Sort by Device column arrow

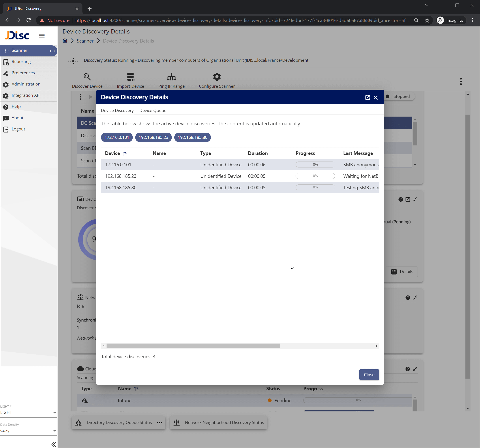coord(125,153)
